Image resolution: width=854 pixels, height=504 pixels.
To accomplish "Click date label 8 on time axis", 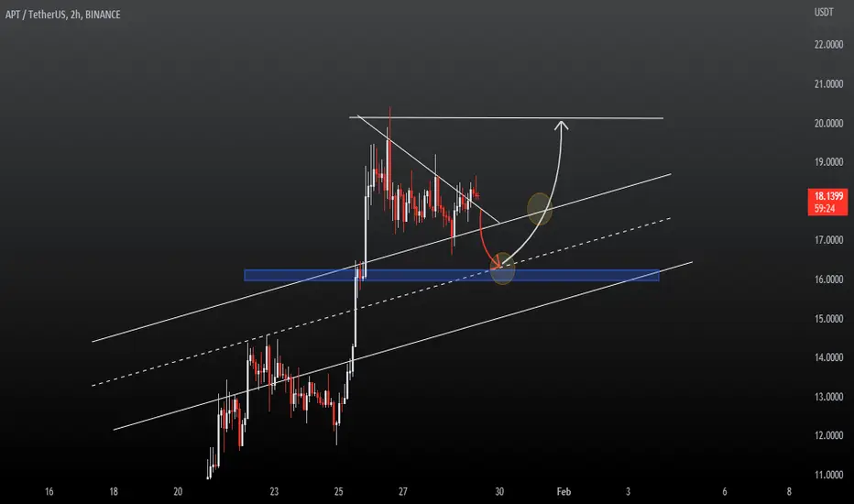I will pyautogui.click(x=789, y=492).
